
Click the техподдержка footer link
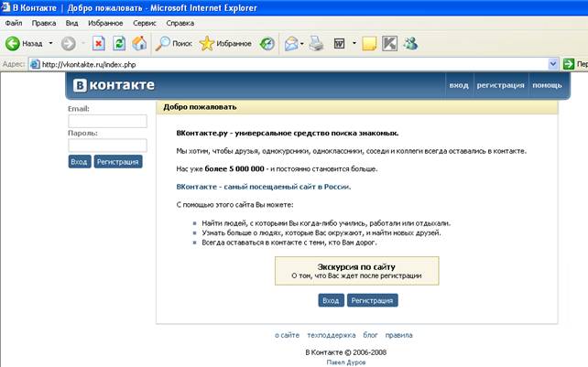coord(331,336)
